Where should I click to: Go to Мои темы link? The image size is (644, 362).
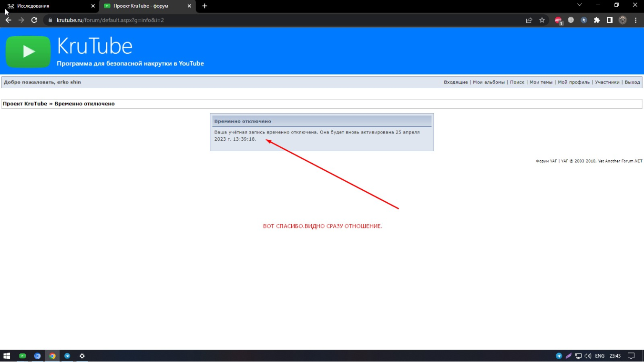point(541,83)
